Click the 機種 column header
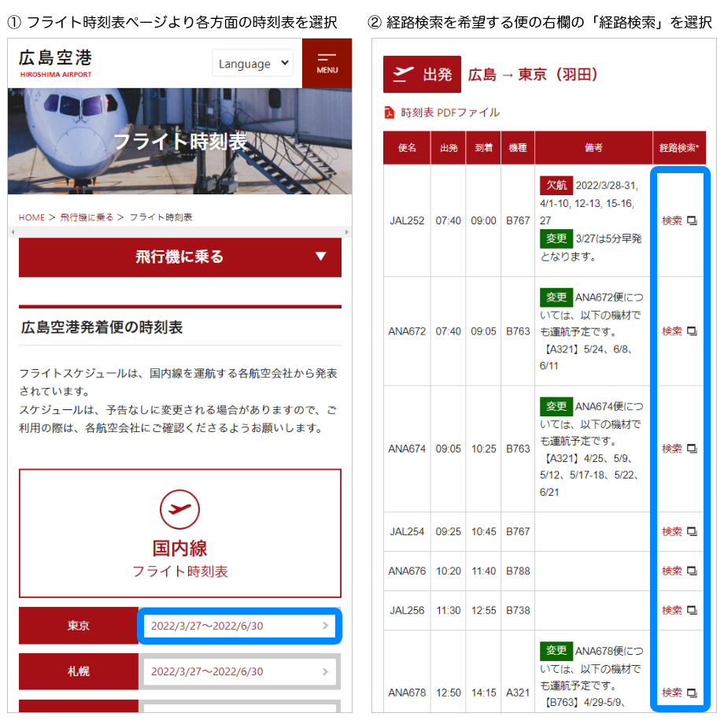 518,148
